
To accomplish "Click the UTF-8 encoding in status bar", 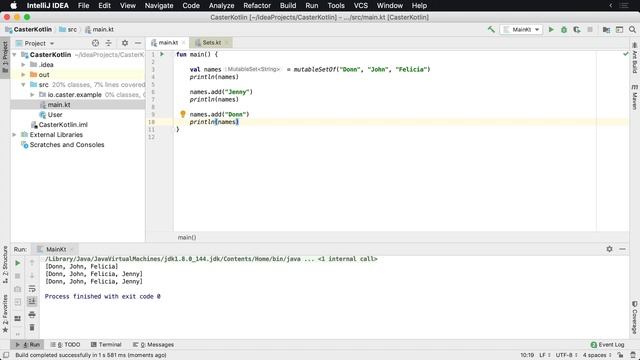I will pos(567,355).
